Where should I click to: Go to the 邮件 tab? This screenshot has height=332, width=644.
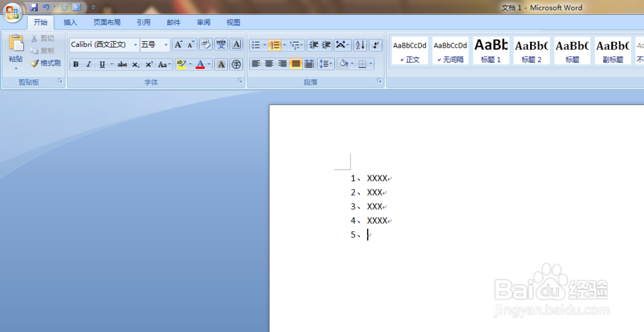coord(173,22)
